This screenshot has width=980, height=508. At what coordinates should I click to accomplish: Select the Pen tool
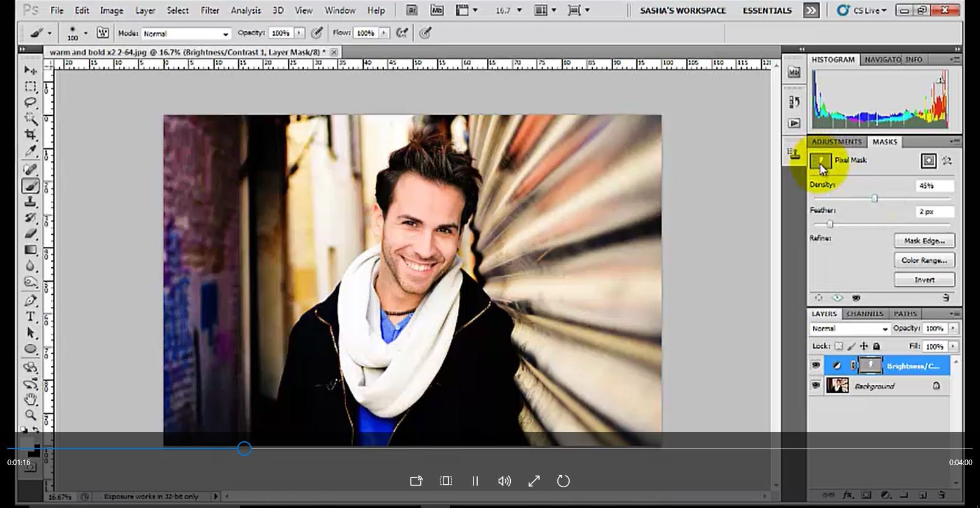(30, 301)
